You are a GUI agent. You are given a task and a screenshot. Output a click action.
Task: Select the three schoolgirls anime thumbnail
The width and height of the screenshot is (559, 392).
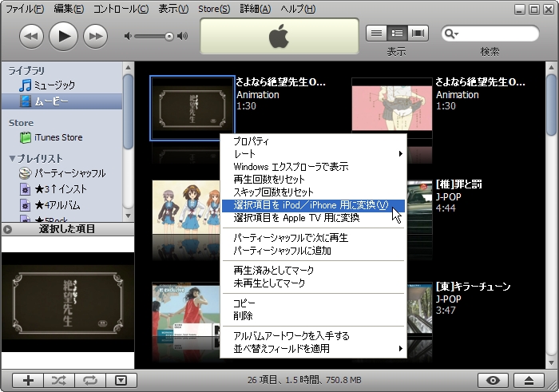186,208
